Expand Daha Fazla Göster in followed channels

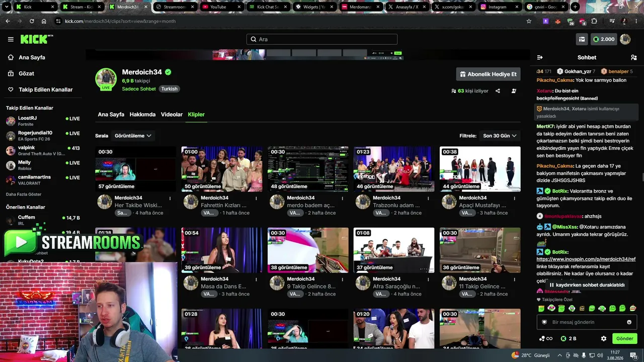tap(24, 195)
